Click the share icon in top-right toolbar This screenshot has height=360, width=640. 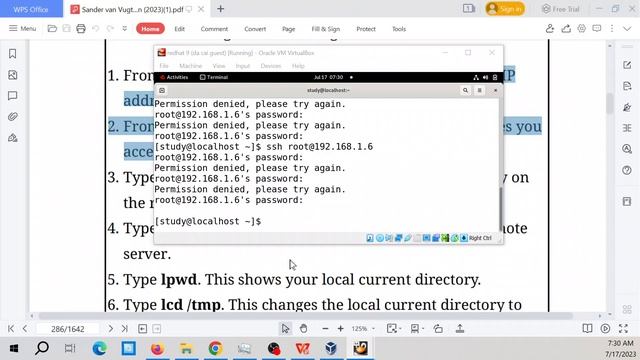coord(566,29)
